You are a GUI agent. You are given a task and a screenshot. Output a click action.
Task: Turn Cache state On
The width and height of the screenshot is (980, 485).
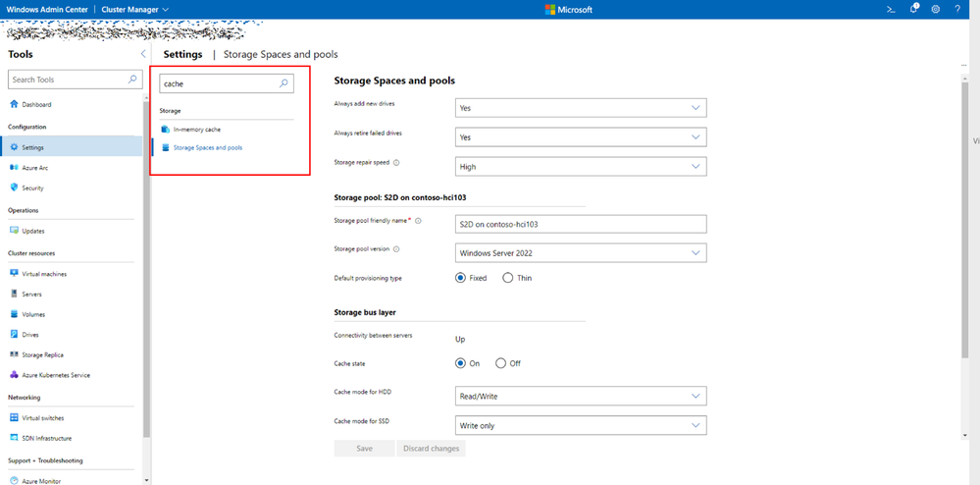[x=461, y=363]
